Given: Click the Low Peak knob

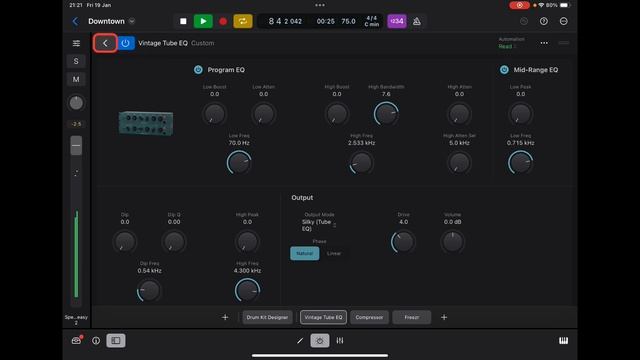Looking at the screenshot, I should point(520,114).
